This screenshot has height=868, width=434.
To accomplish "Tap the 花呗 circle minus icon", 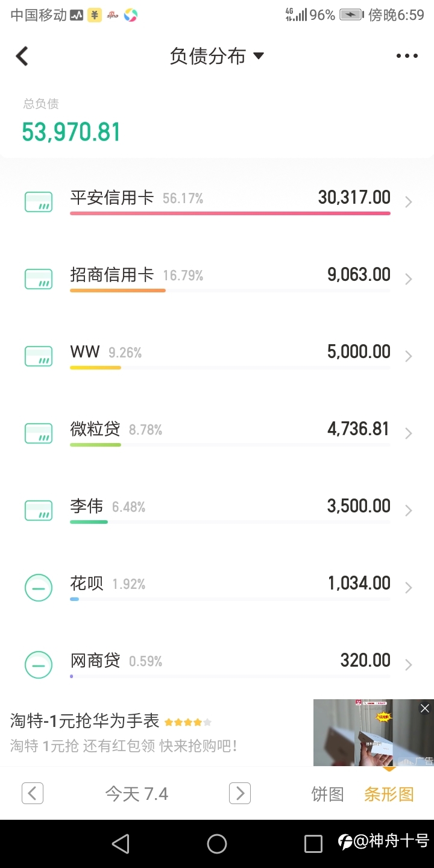I will 39,588.
